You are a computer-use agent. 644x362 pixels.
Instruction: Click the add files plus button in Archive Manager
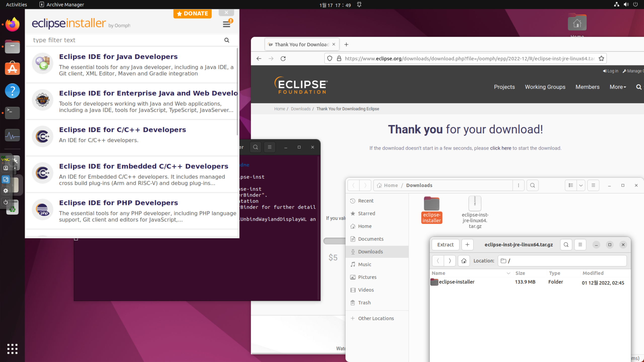point(467,245)
